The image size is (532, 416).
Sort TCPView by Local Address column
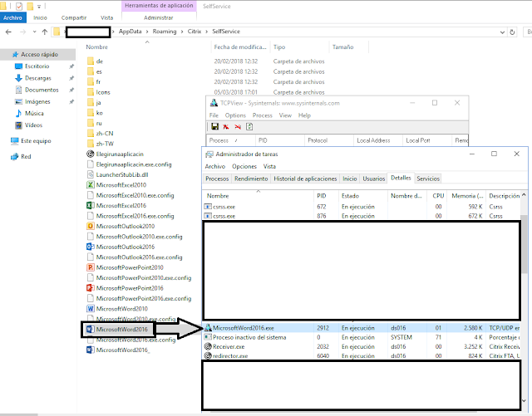(378, 140)
